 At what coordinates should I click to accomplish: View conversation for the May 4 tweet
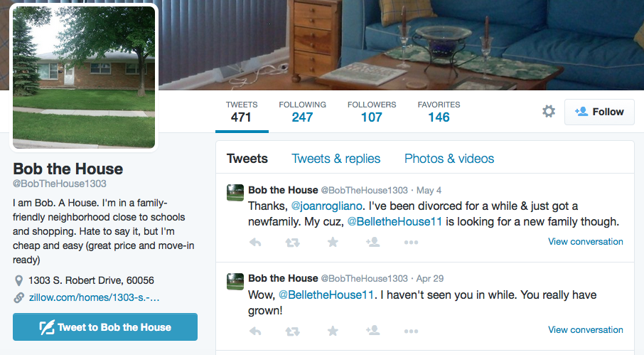tap(585, 242)
